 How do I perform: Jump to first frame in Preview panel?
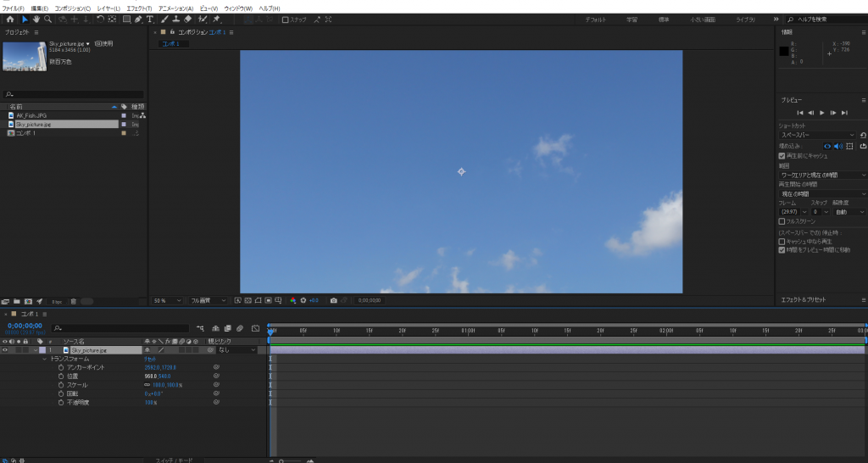800,113
